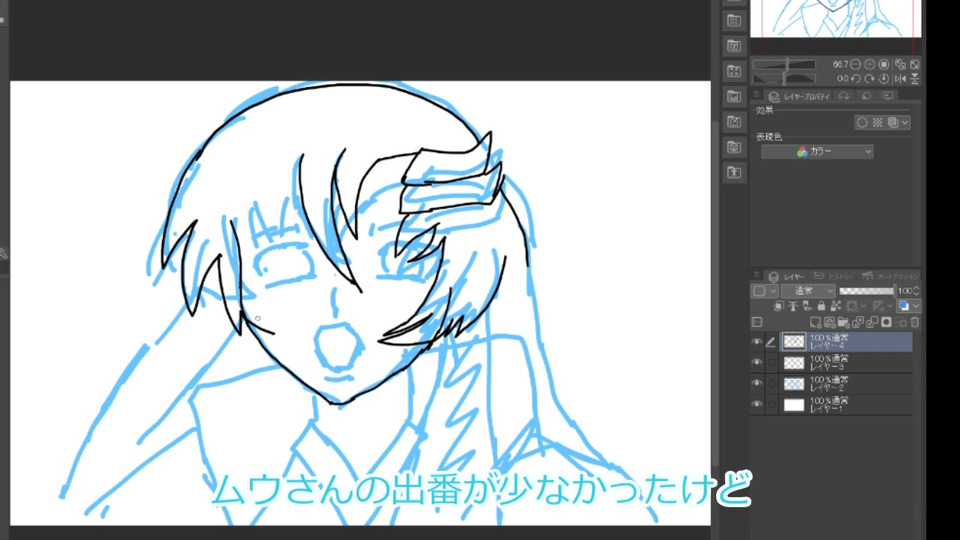Toggle clip to layer below icon
The height and width of the screenshot is (540, 960).
(779, 306)
